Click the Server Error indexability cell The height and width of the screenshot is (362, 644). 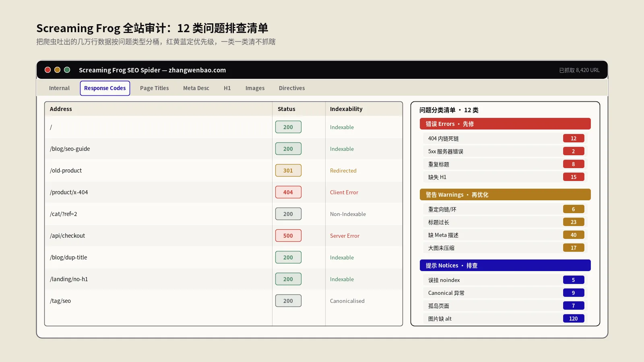click(x=345, y=236)
